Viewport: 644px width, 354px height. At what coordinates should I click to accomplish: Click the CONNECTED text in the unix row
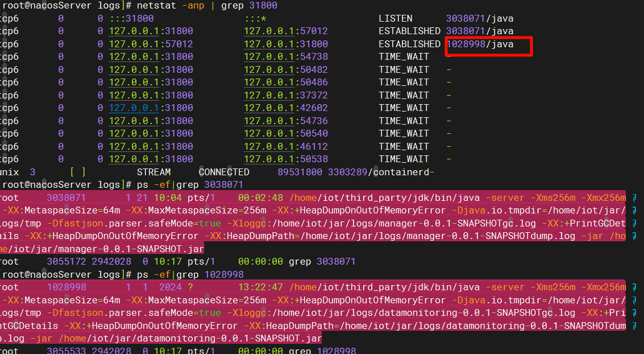[x=224, y=172]
